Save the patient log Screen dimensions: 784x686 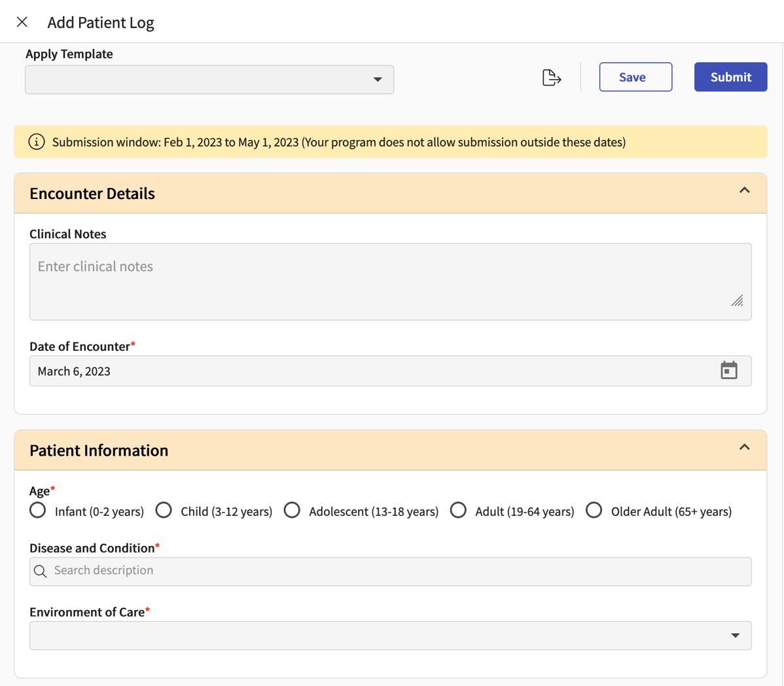[x=635, y=77]
